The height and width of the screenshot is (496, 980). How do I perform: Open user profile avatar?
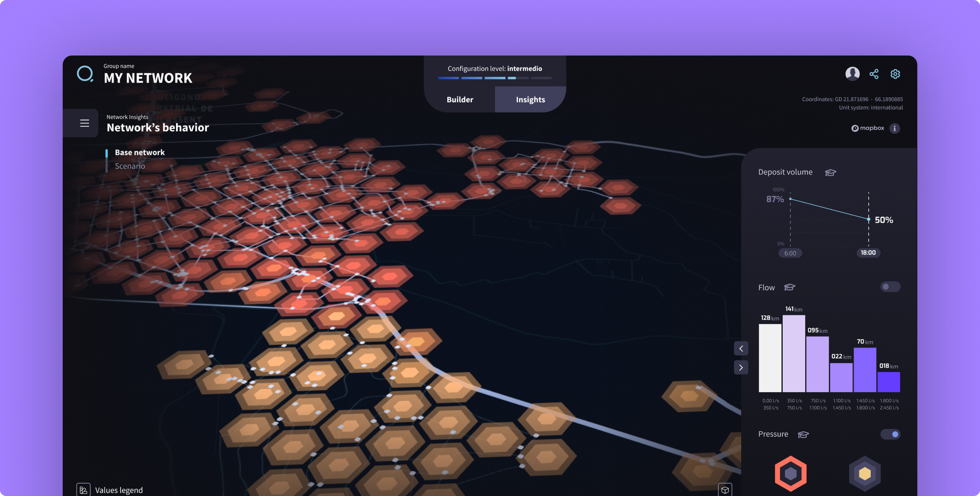click(852, 74)
